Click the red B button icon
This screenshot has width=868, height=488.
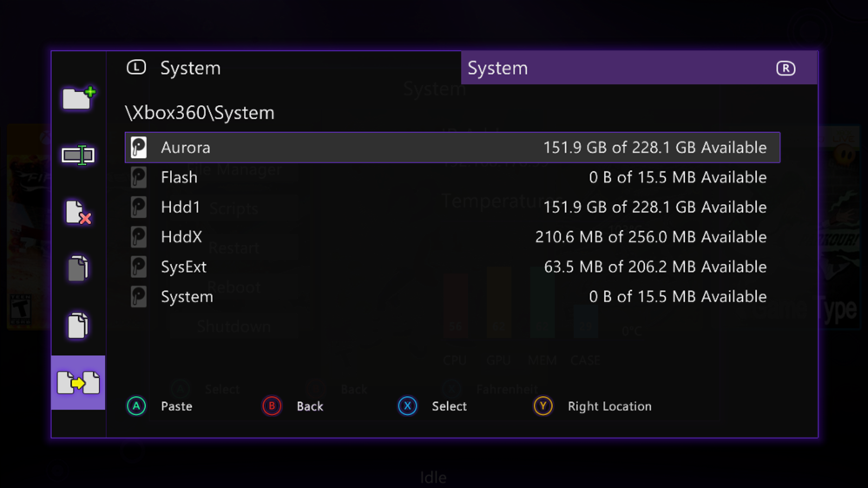pos(272,406)
